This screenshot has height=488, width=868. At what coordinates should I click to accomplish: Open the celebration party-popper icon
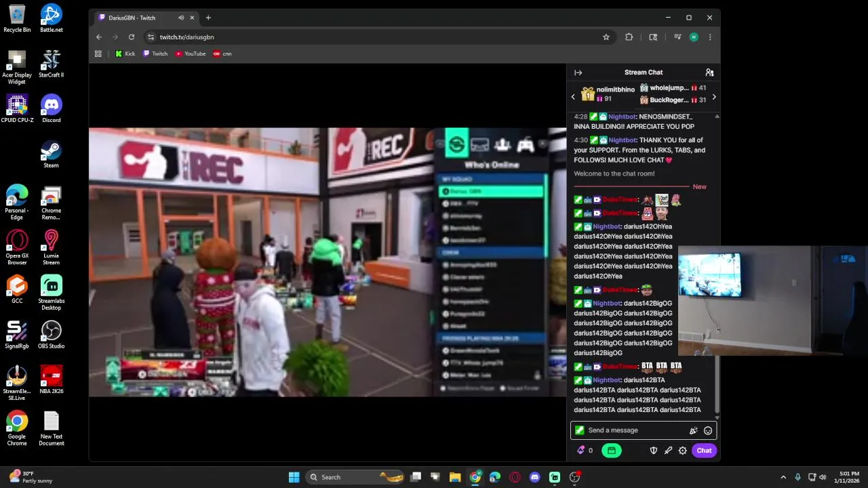point(693,430)
